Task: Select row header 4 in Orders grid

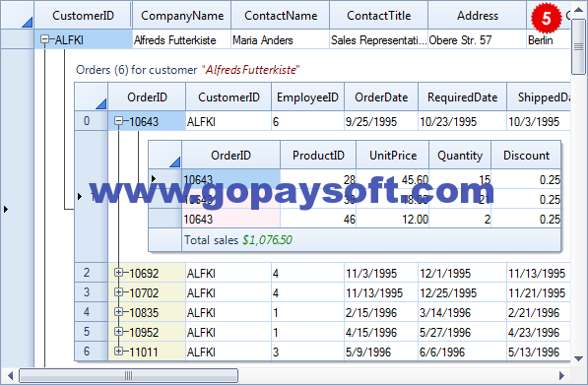Action: (92, 311)
